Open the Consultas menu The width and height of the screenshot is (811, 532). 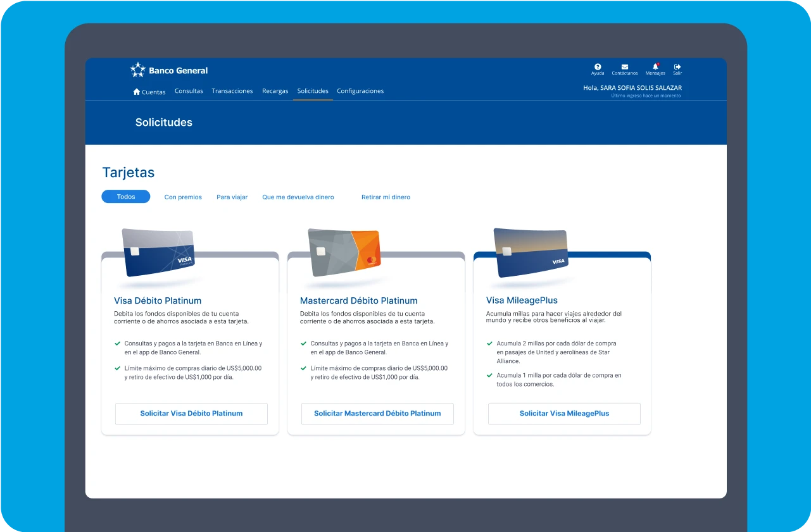(189, 91)
